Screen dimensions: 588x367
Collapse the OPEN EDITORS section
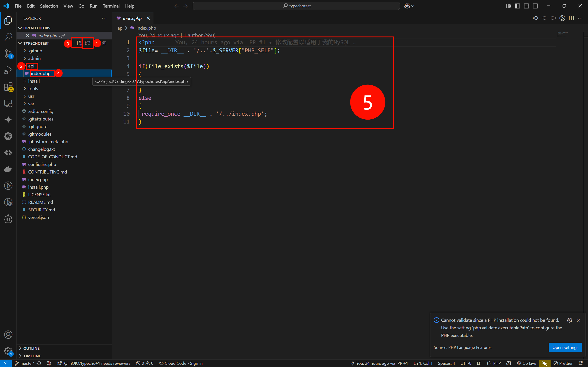pos(37,28)
